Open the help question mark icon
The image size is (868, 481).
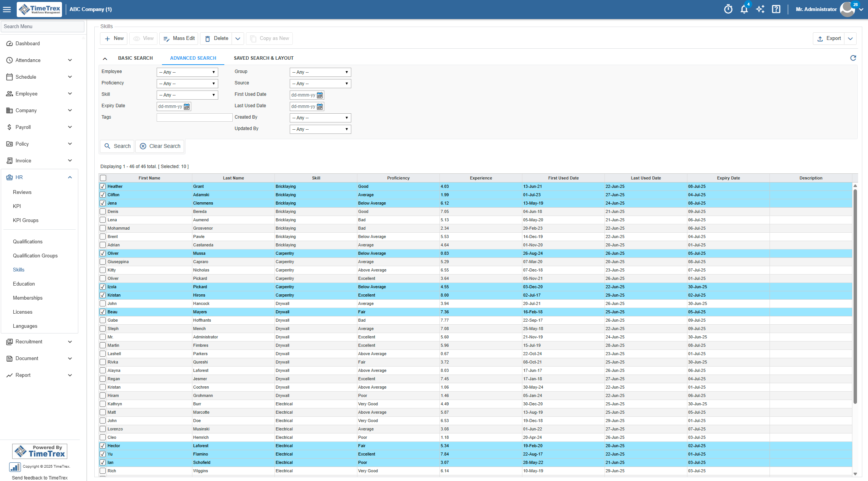point(776,9)
